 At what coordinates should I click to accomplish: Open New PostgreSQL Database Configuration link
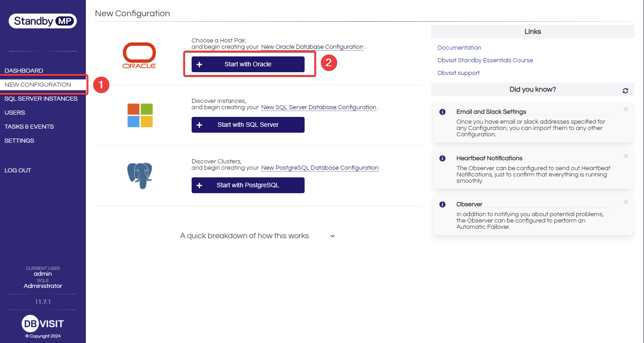[x=320, y=168]
